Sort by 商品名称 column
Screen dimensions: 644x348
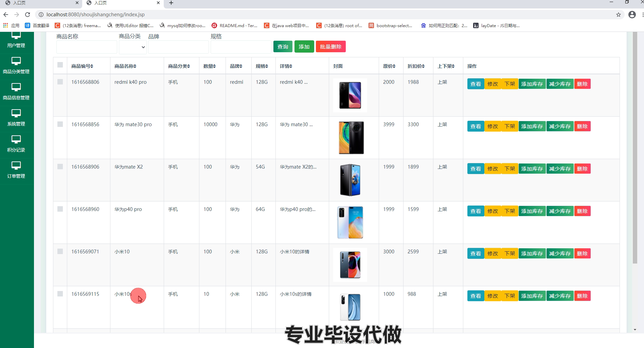[125, 66]
